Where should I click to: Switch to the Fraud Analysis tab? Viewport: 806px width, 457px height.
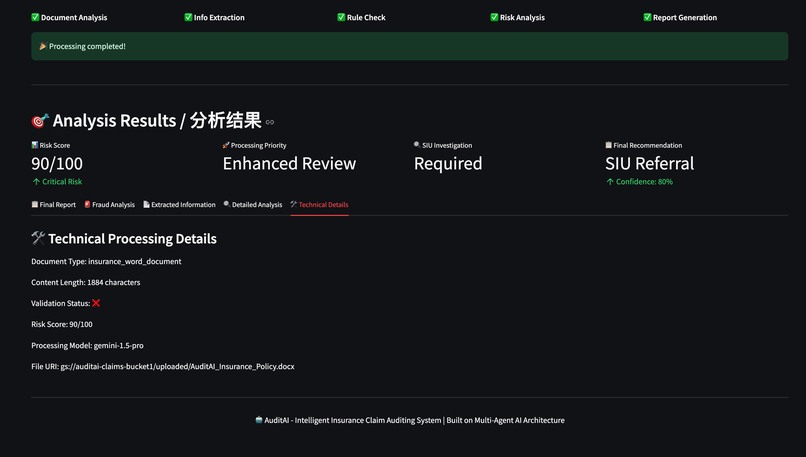pyautogui.click(x=109, y=205)
